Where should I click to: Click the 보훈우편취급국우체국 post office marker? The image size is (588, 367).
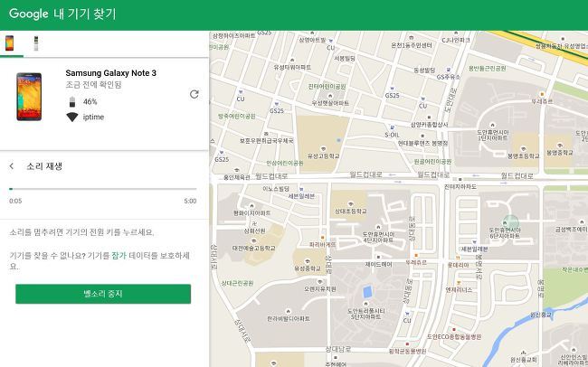(x=266, y=134)
